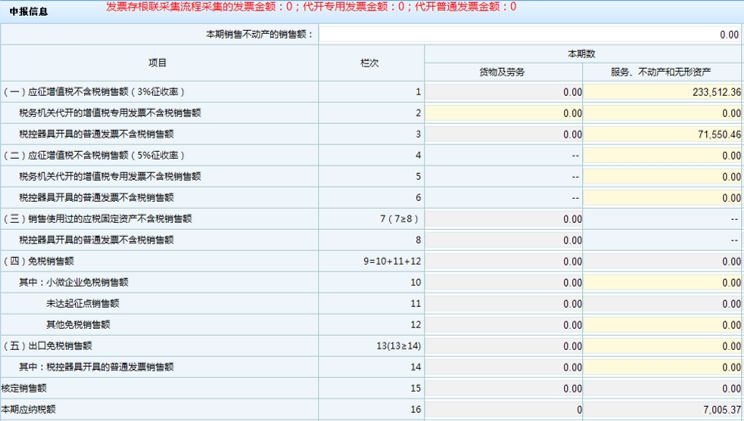Click the 栏次 column header

point(371,62)
